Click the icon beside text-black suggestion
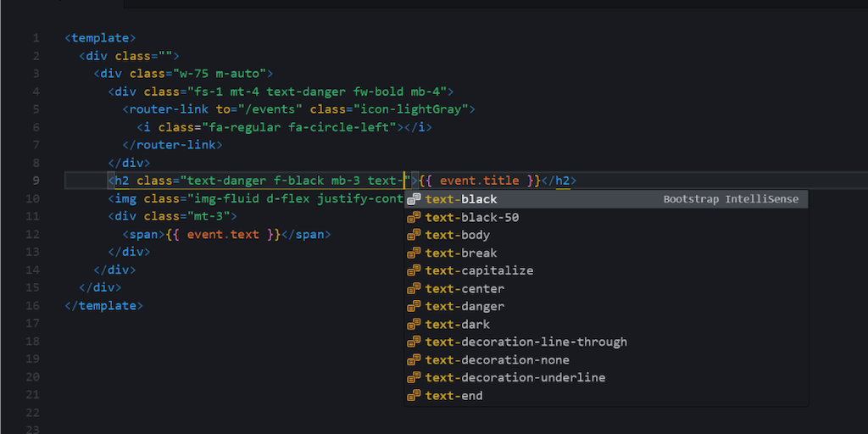Screen dimensions: 868x434 [414, 199]
